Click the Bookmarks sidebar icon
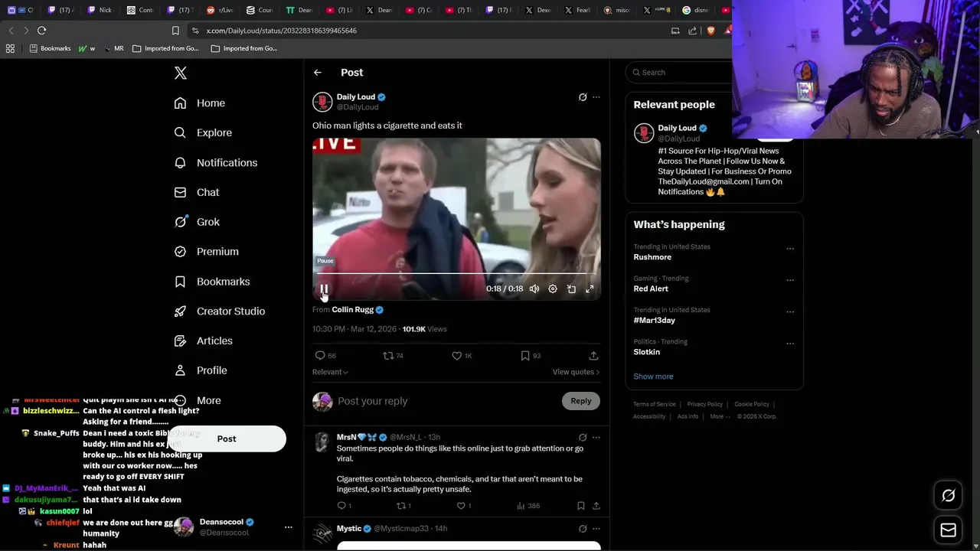Image resolution: width=980 pixels, height=551 pixels. (x=180, y=282)
